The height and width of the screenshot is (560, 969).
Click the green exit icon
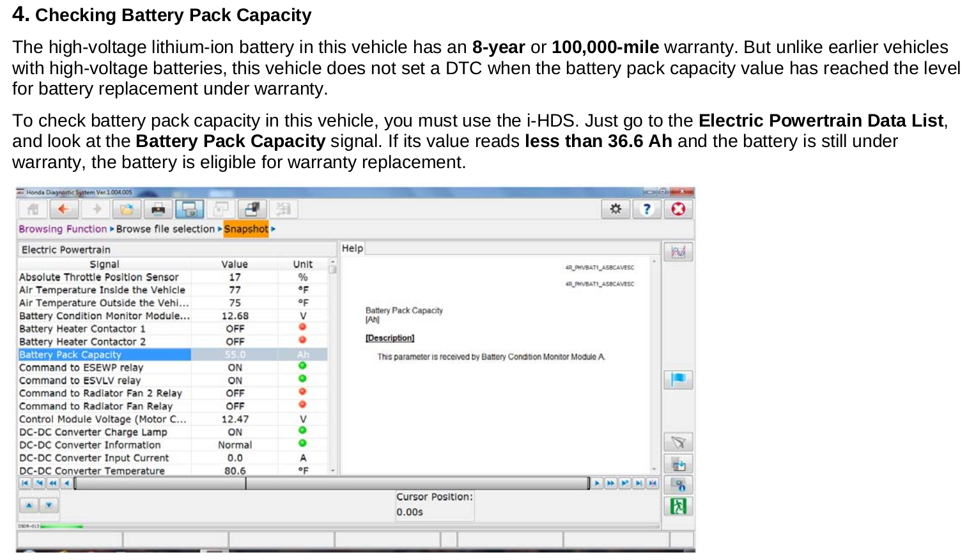tap(678, 506)
